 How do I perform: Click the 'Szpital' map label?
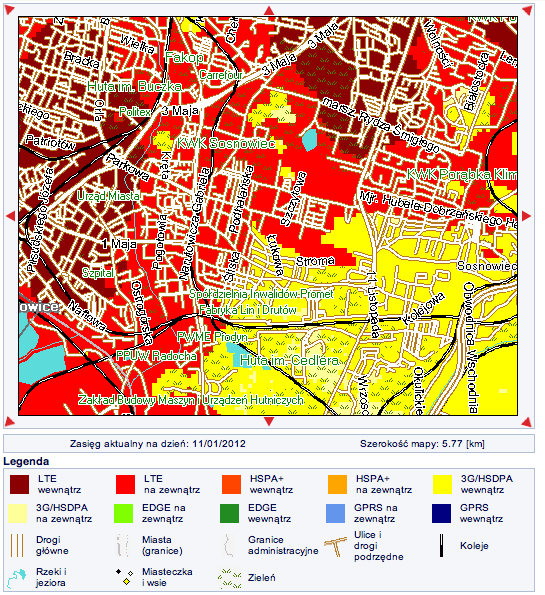click(x=98, y=272)
